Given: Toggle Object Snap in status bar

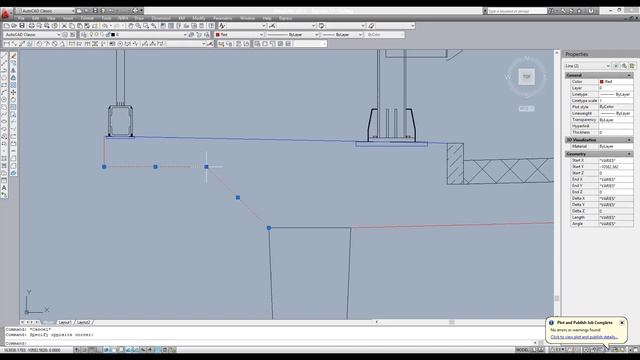Looking at the screenshot, I should tap(113, 350).
